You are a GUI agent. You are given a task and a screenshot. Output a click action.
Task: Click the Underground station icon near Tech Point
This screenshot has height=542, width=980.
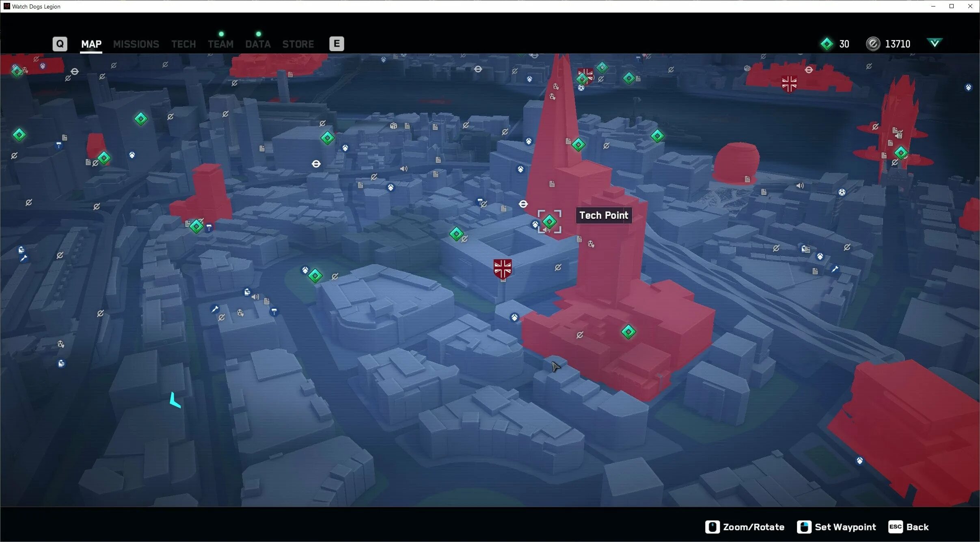pos(523,204)
